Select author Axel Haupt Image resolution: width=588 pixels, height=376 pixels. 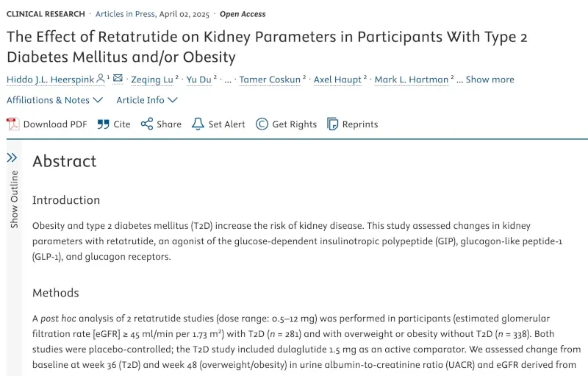337,79
